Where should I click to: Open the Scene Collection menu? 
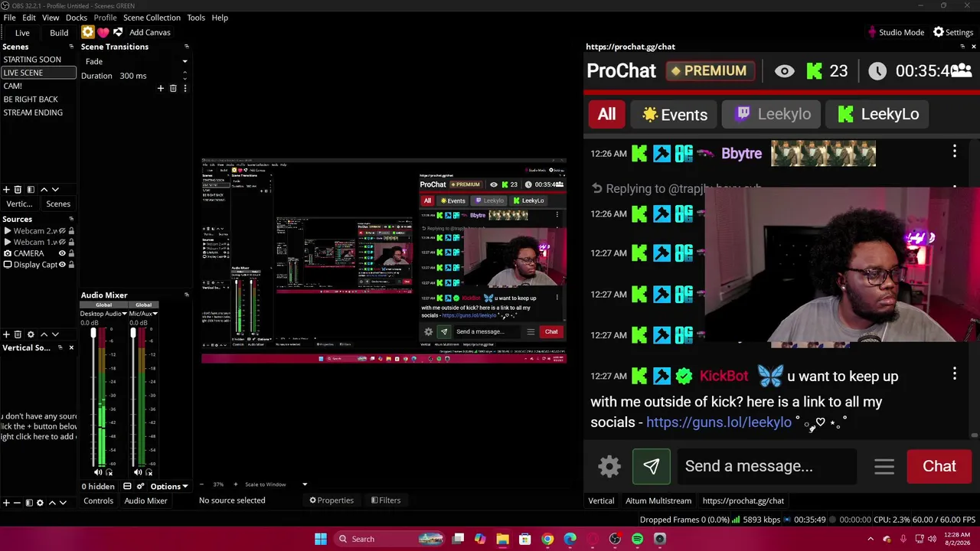152,18
